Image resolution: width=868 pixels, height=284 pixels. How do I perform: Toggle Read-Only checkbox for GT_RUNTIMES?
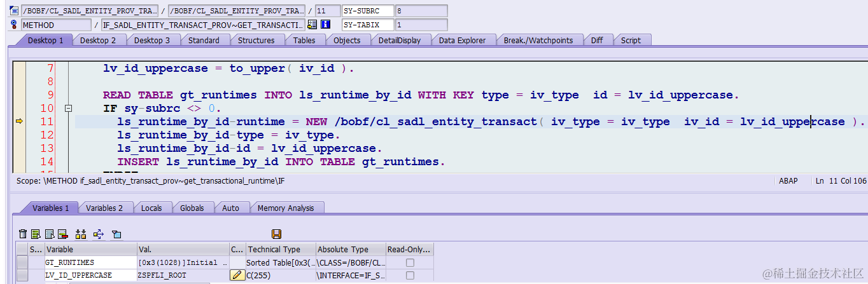410,262
